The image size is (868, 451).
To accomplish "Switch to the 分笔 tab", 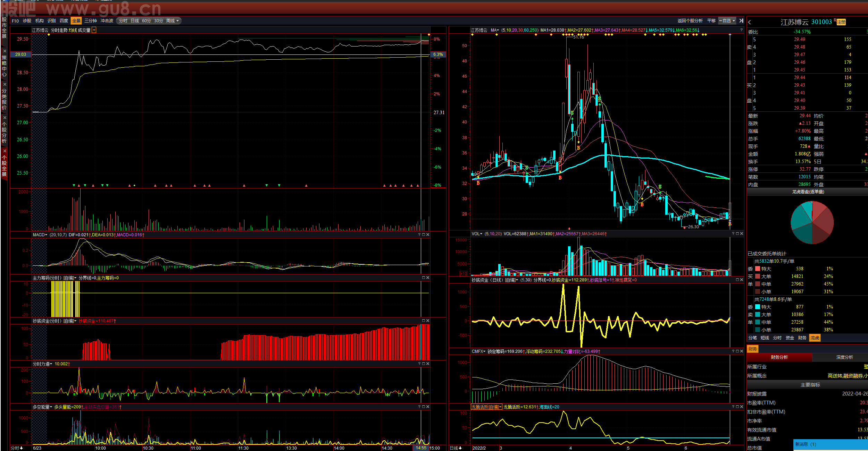I will (x=753, y=338).
